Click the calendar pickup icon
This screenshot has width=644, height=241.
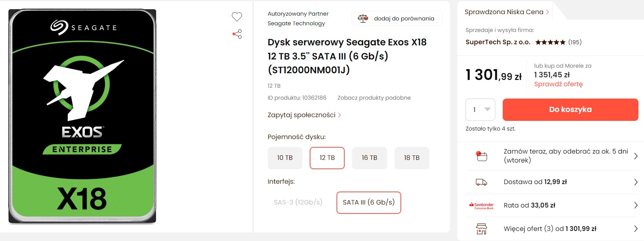482,156
